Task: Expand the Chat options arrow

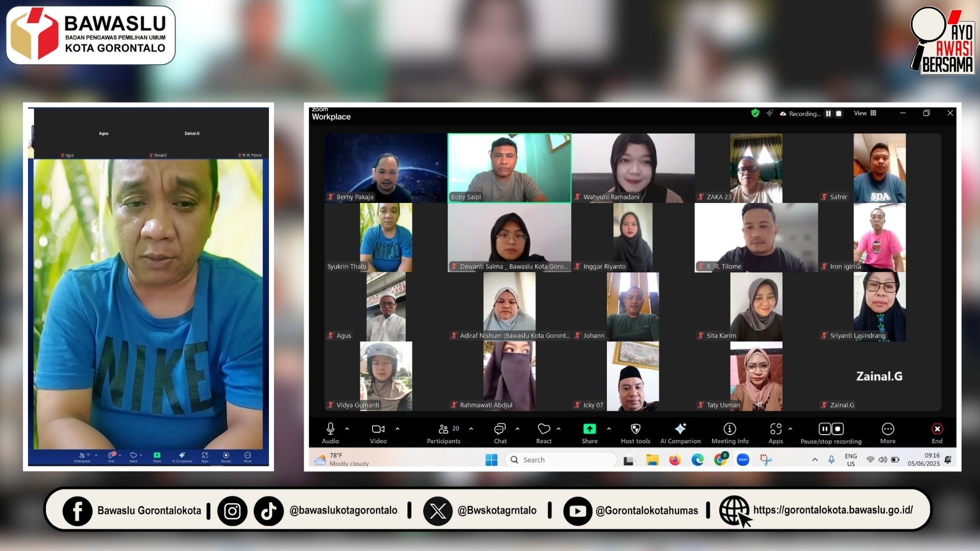Action: [518, 429]
